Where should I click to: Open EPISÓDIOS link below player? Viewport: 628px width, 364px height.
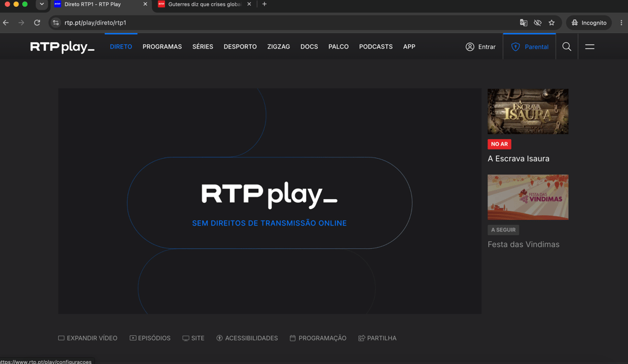[150, 338]
